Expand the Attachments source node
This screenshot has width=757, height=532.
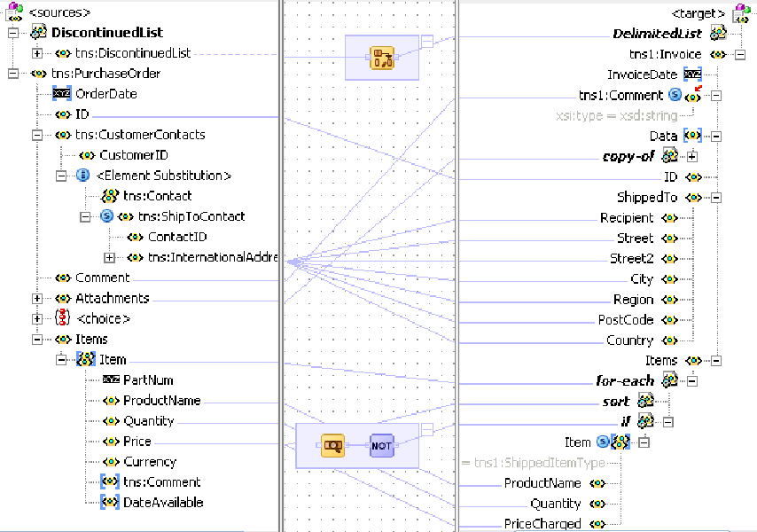click(x=37, y=298)
